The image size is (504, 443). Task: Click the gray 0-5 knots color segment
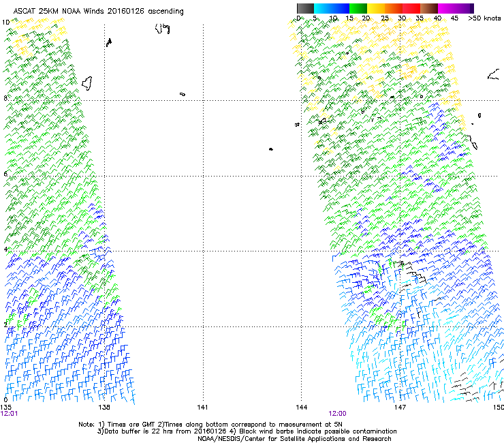pyautogui.click(x=305, y=8)
